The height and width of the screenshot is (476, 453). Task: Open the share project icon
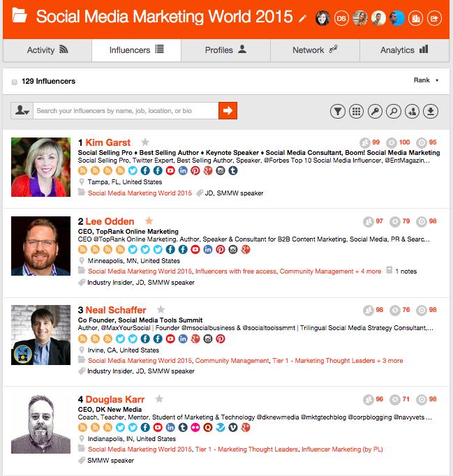(434, 19)
